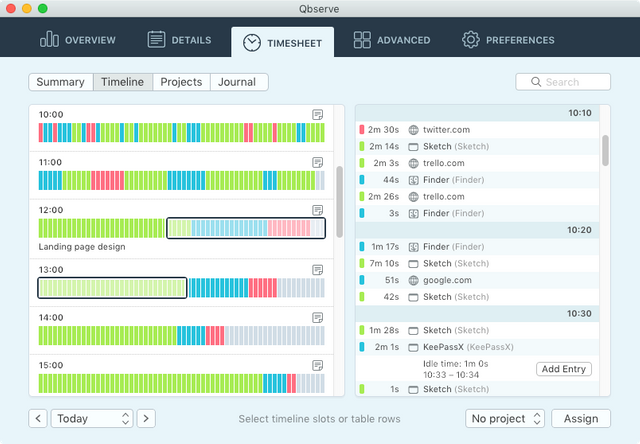Expand the No project dropdown
This screenshot has width=640, height=444.
pyautogui.click(x=505, y=419)
